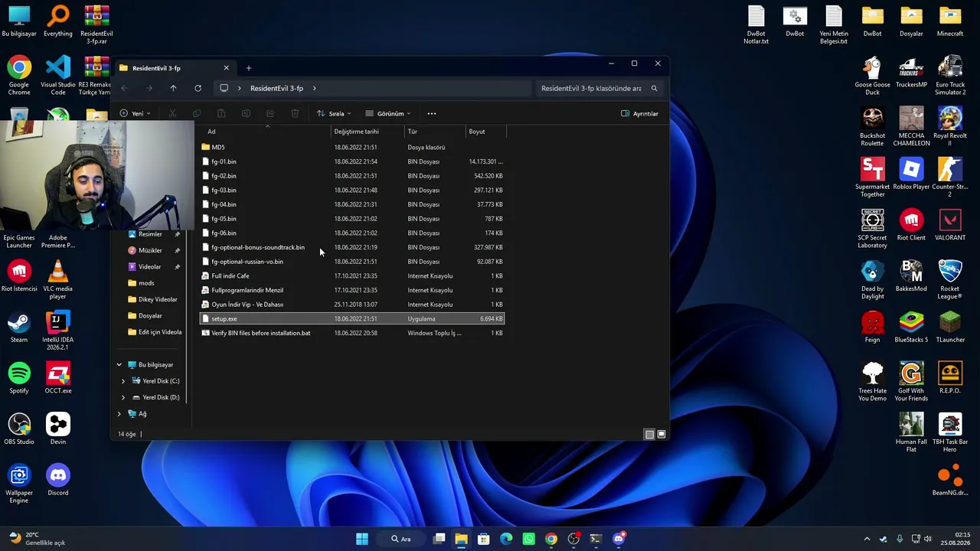This screenshot has width=980, height=551.
Task: Expand chevron after ResidentEvil 3-fp in address bar
Action: [x=314, y=88]
